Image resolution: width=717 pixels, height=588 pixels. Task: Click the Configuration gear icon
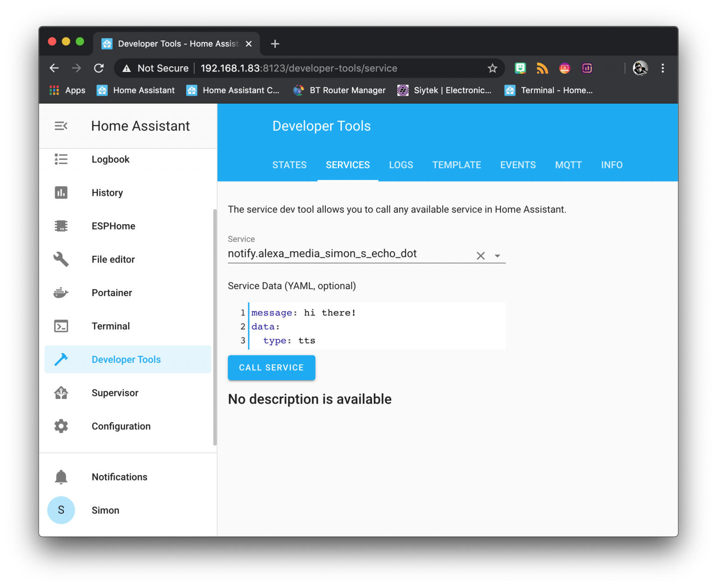(61, 426)
